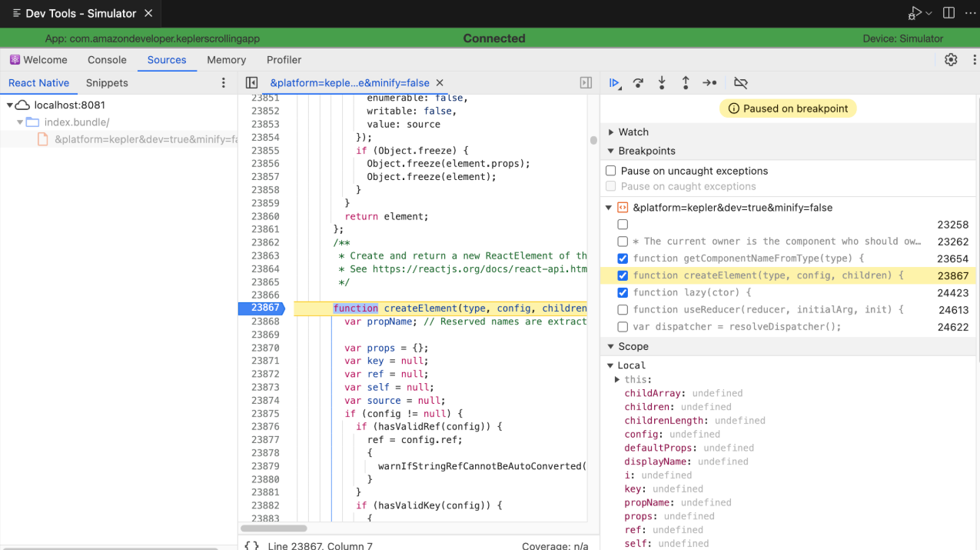Collapse the localhost:8081 tree node
980x550 pixels.
tap(10, 105)
